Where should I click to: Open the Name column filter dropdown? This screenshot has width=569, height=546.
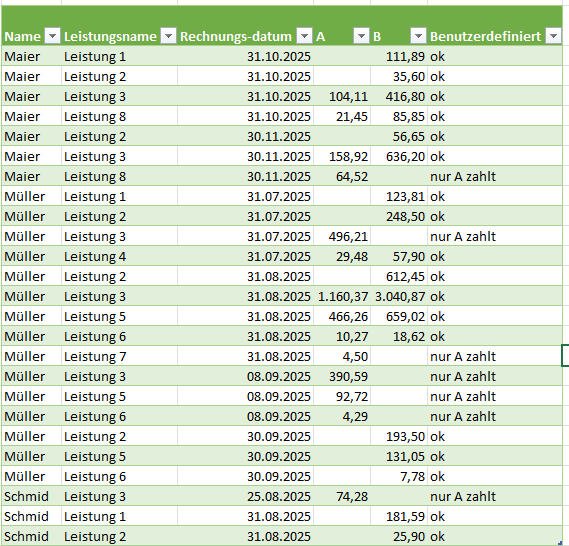point(53,36)
